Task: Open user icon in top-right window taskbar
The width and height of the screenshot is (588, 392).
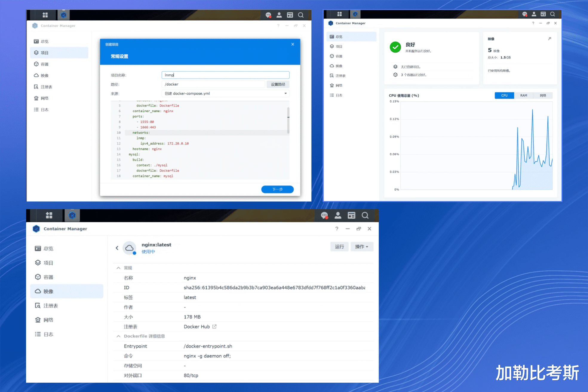Action: pyautogui.click(x=534, y=14)
